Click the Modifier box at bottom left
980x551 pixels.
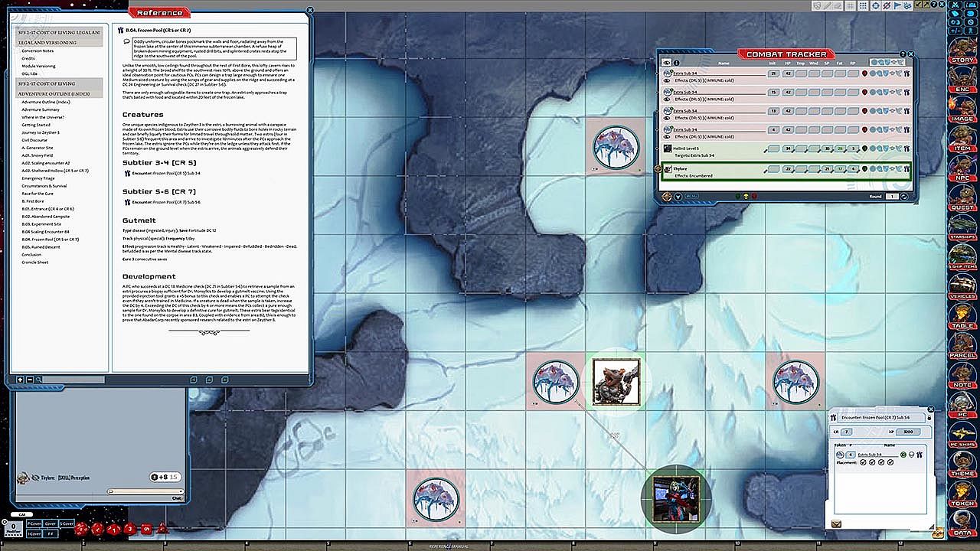(x=13, y=528)
